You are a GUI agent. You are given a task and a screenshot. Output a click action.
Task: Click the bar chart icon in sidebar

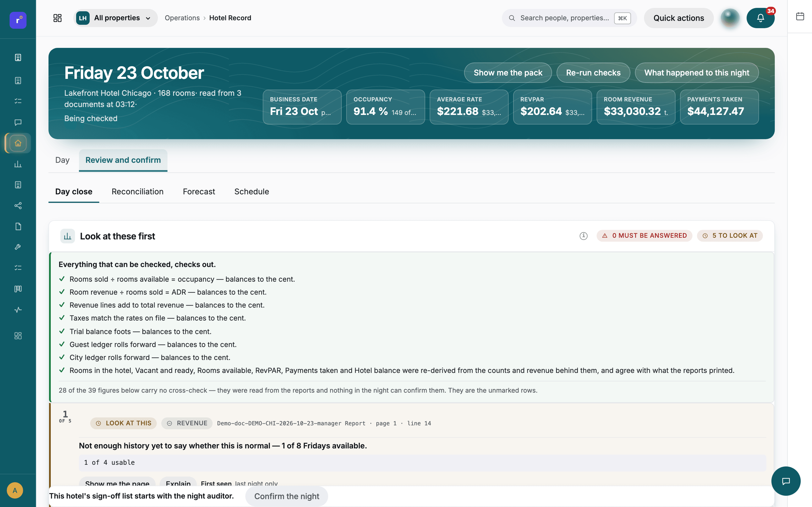pos(18,164)
